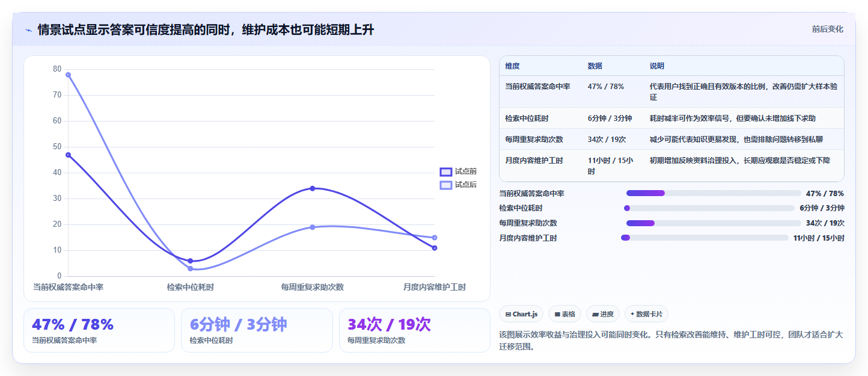Viewport: 868px width, 376px height.
Task: Click x-axis label 当前权威答案命中率
Action: [x=68, y=287]
